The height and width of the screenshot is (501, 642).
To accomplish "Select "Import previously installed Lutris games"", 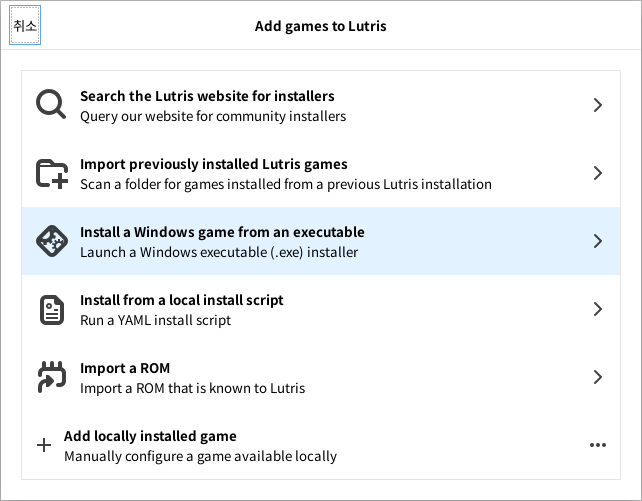I will pyautogui.click(x=214, y=164).
